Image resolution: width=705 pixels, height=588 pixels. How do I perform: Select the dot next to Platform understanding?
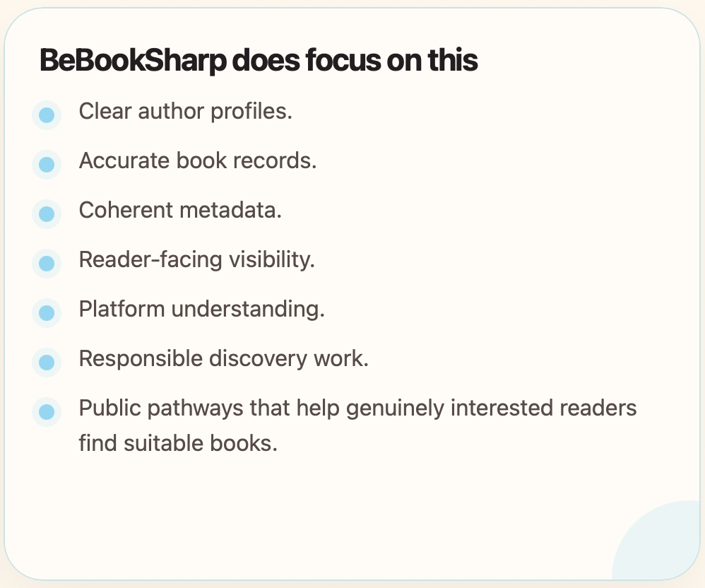coord(47,312)
